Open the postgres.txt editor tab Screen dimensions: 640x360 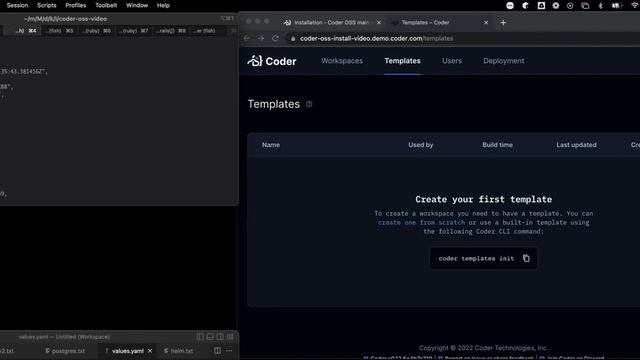click(x=65, y=351)
